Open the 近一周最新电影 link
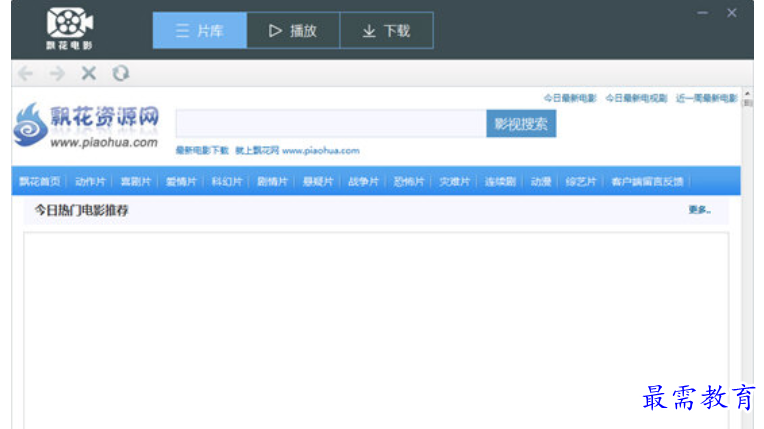 pos(706,98)
